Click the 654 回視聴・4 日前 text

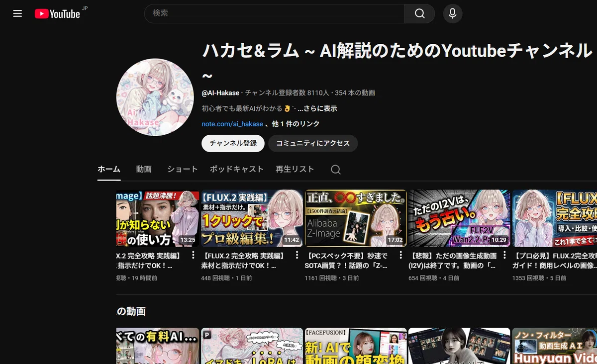[x=434, y=278]
